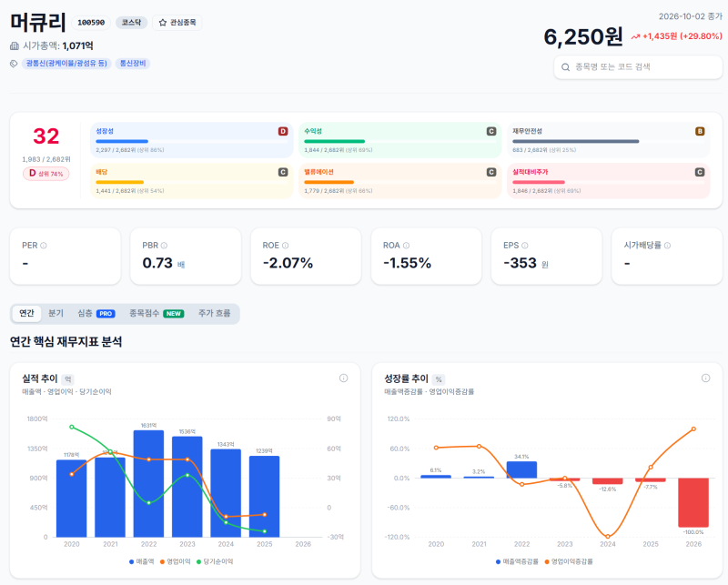Show 시가배당률 info tooltip icon

pyautogui.click(x=667, y=245)
